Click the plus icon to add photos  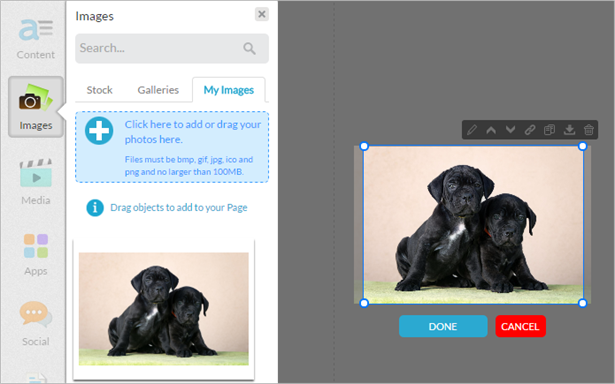coord(99,131)
